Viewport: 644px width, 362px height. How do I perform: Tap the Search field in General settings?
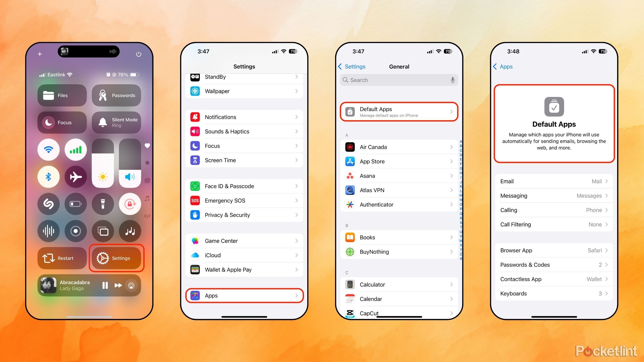click(398, 79)
